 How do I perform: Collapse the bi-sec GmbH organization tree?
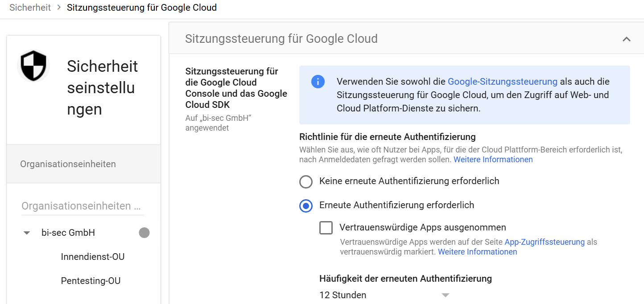point(27,232)
